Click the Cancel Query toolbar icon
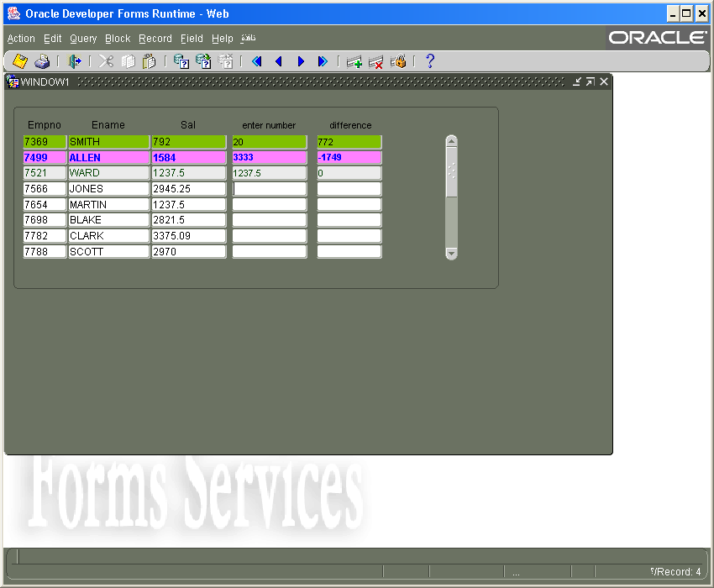 pos(225,61)
